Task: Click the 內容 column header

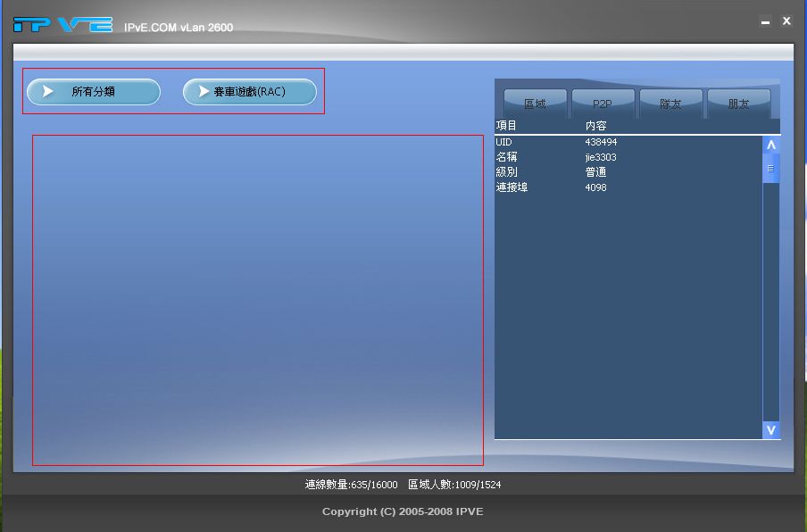Action: tap(596, 126)
